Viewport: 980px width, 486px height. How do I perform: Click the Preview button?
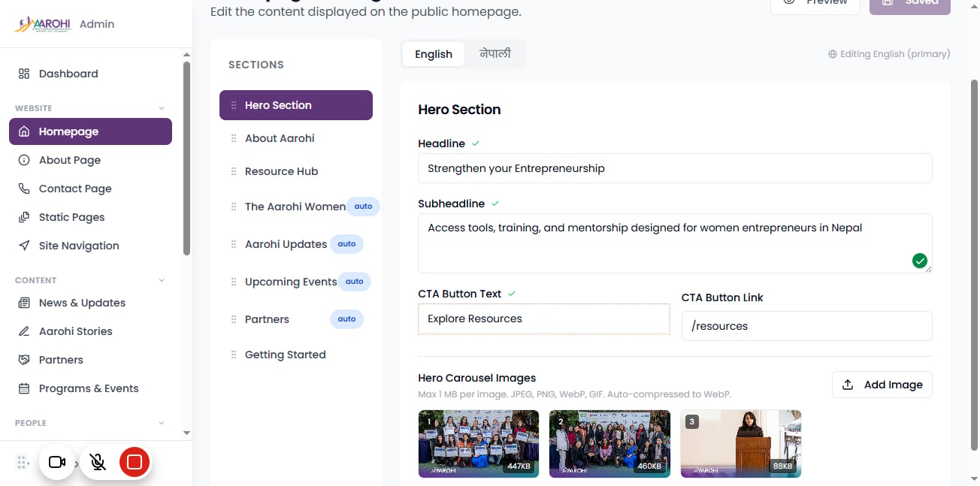pos(815,4)
